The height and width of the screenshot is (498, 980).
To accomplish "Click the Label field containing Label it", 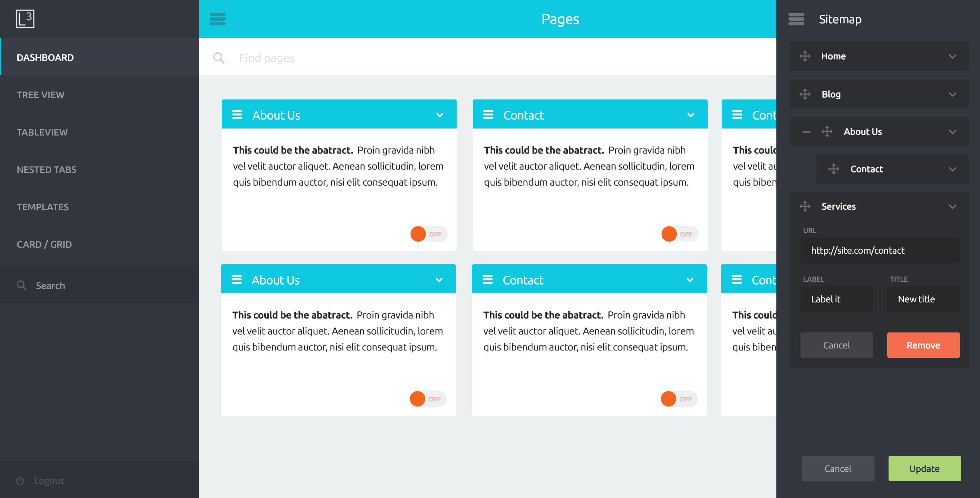I will [836, 299].
